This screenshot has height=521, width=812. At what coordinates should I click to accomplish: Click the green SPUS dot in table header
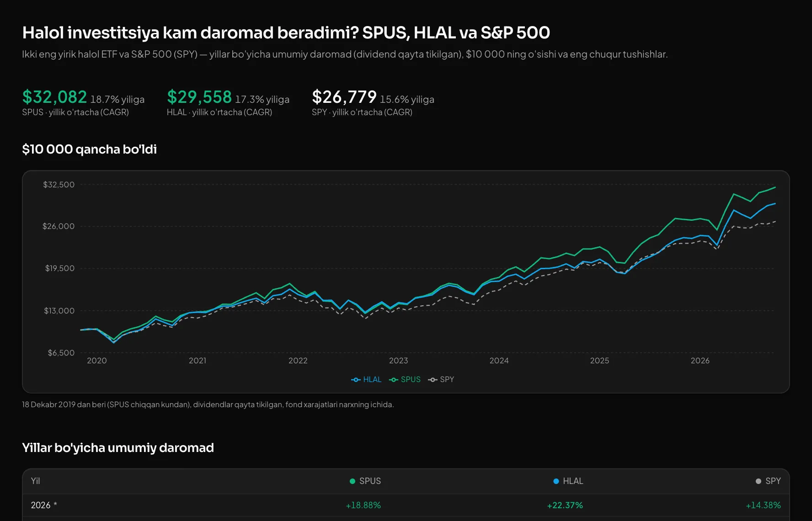[x=353, y=481]
